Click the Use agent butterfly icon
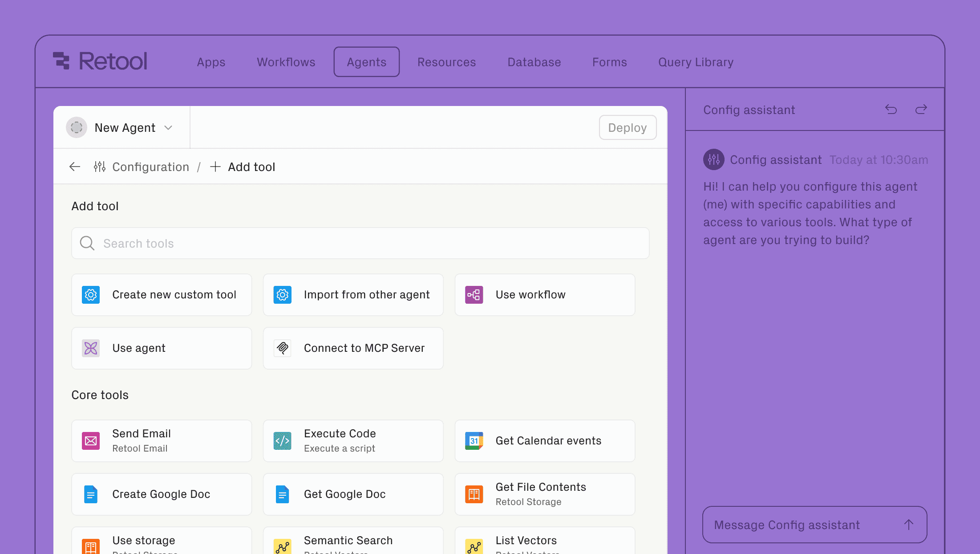 click(90, 348)
